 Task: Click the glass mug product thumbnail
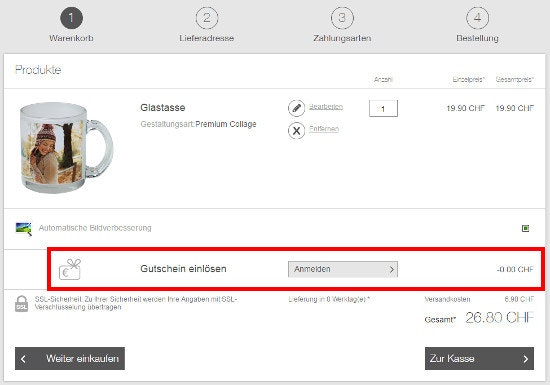click(66, 147)
